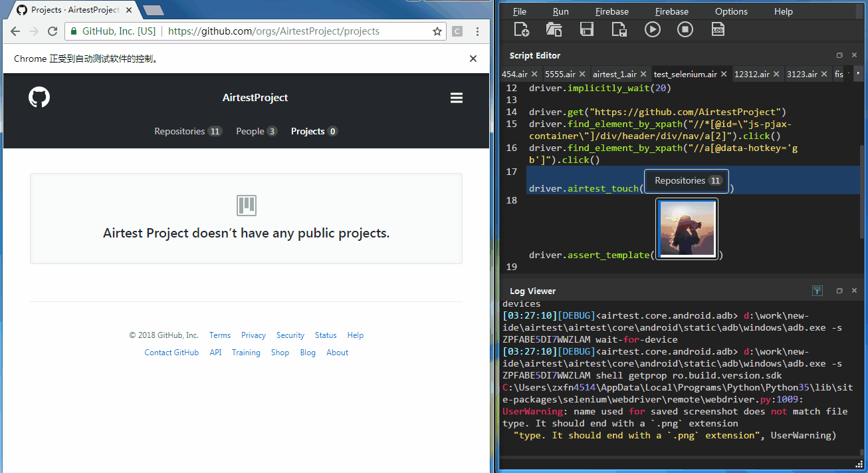Open the Privacy footer link
Viewport: 868px width, 473px height.
pos(253,335)
